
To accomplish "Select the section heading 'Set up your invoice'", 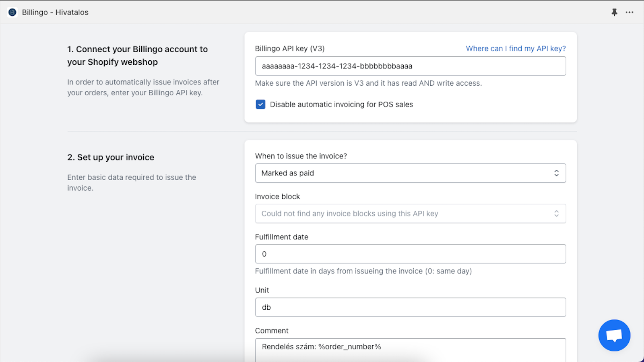I will pos(110,157).
